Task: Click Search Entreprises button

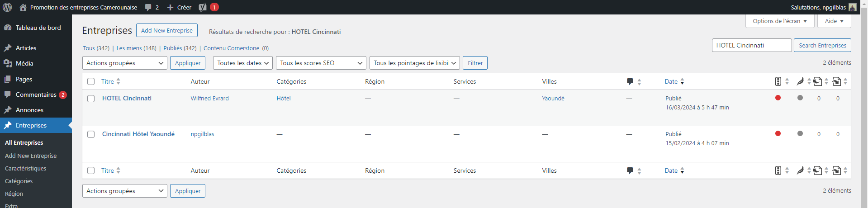Action: (x=822, y=45)
